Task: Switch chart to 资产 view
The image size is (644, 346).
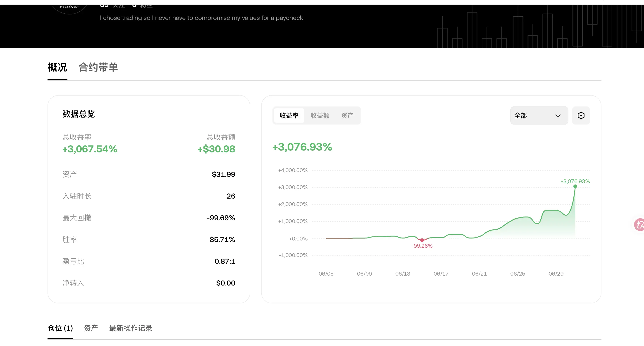Action: tap(347, 115)
